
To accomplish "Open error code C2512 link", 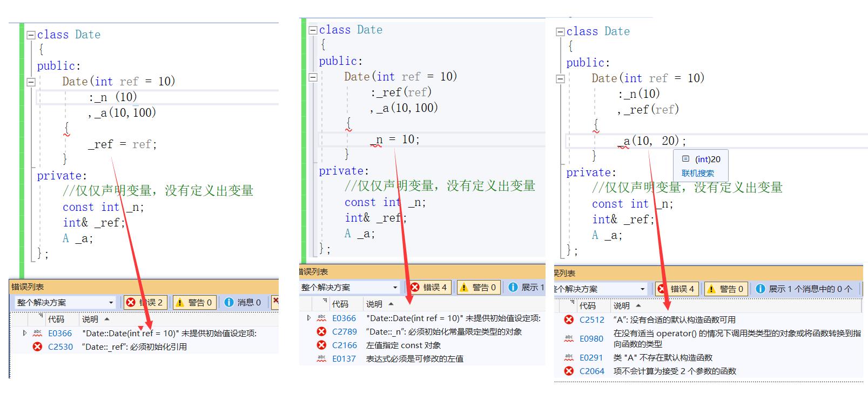I will (x=592, y=319).
